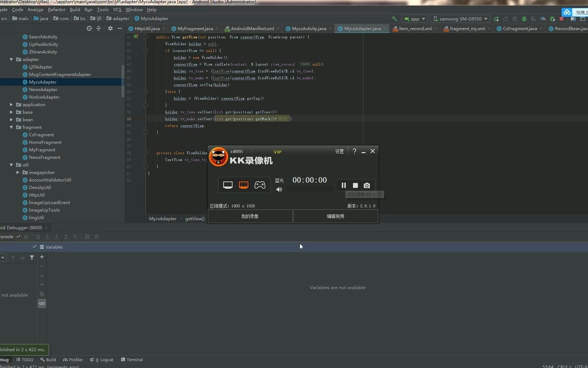This screenshot has width=588, height=368.
Task: Hide the Project panel with minus icon
Action: tap(120, 28)
